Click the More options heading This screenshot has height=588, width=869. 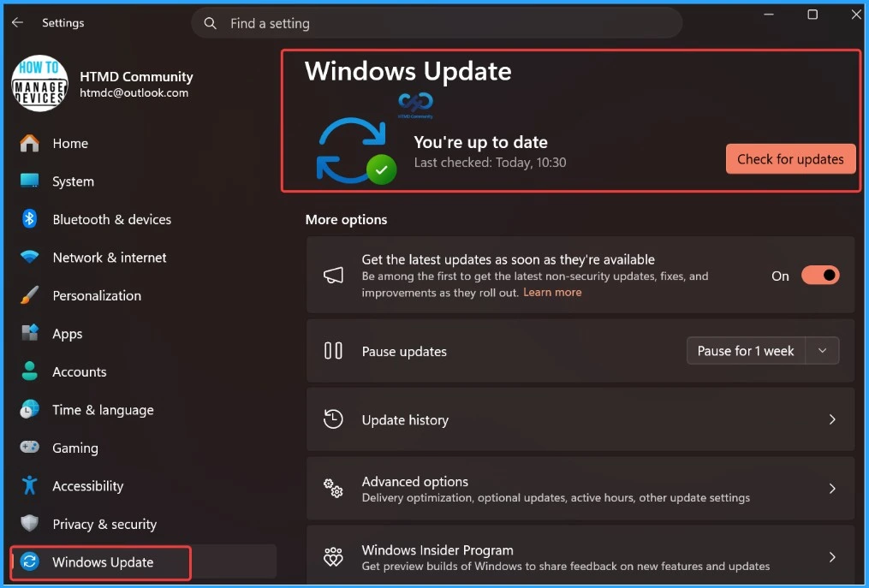[x=346, y=219]
